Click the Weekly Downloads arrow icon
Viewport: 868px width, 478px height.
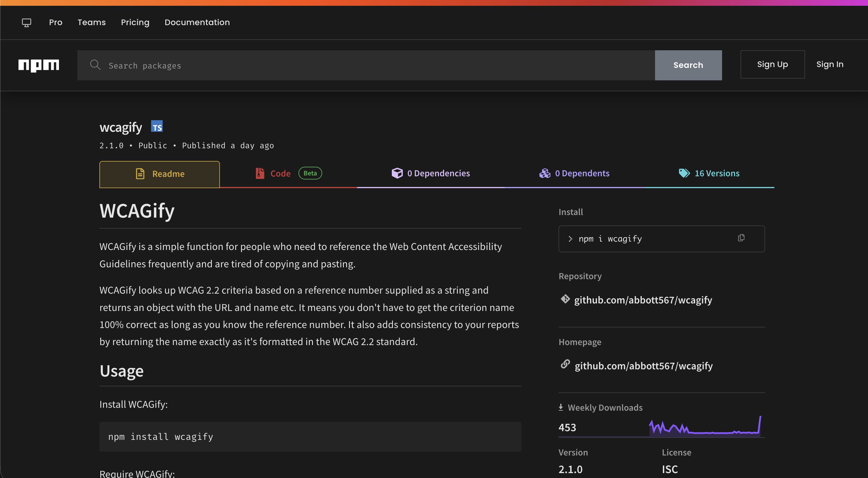click(561, 407)
